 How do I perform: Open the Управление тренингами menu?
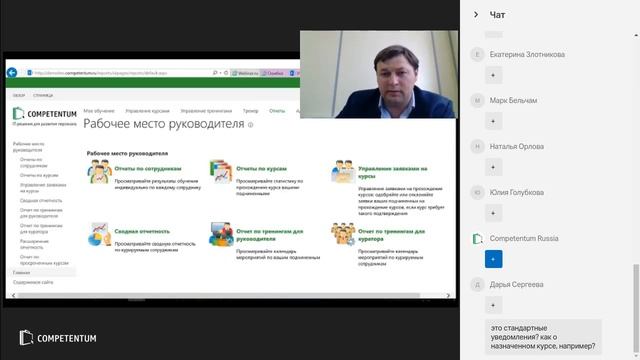206,111
